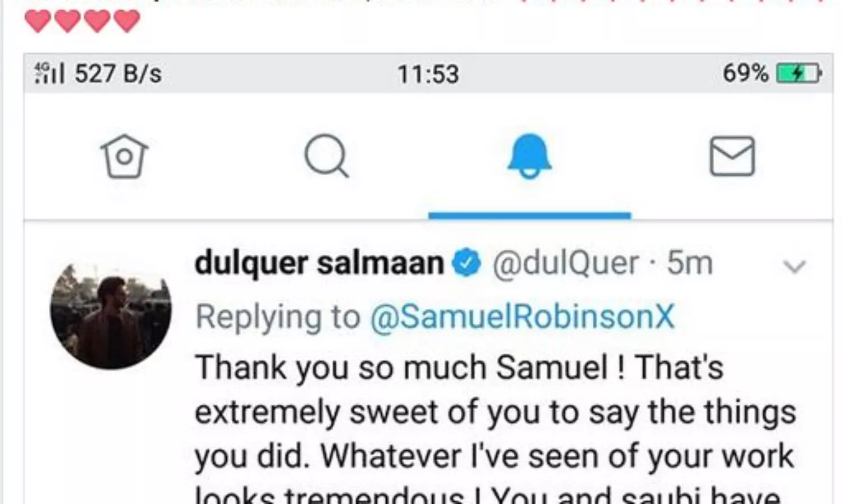
Task: Open the Twitter home tab icon
Action: coord(124,156)
